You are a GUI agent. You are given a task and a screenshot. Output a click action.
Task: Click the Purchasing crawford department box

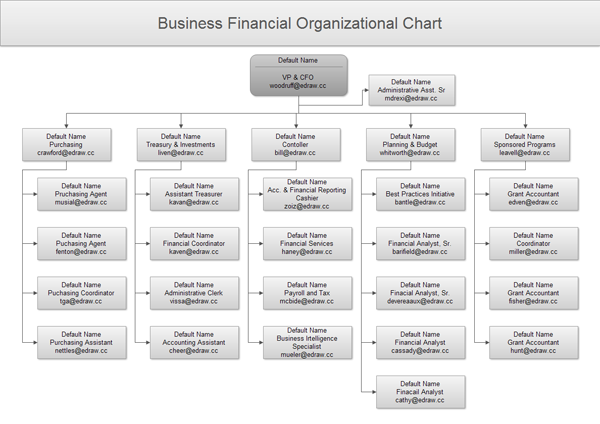tap(66, 144)
